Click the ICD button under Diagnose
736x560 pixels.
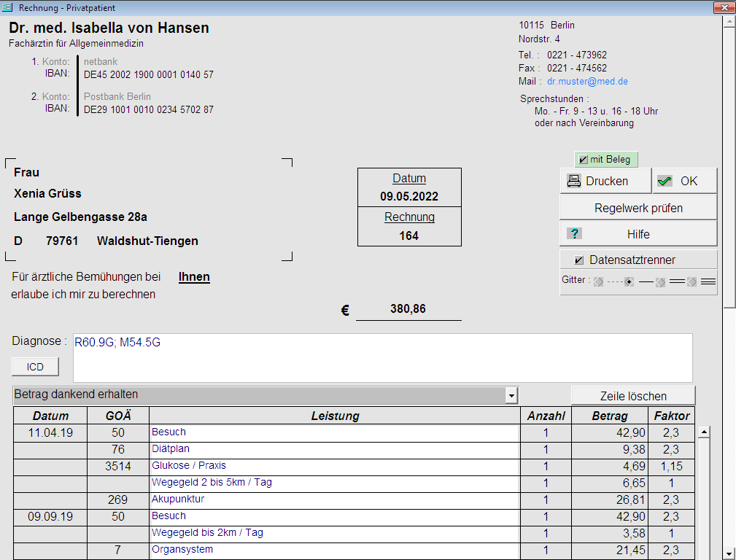click(35, 367)
